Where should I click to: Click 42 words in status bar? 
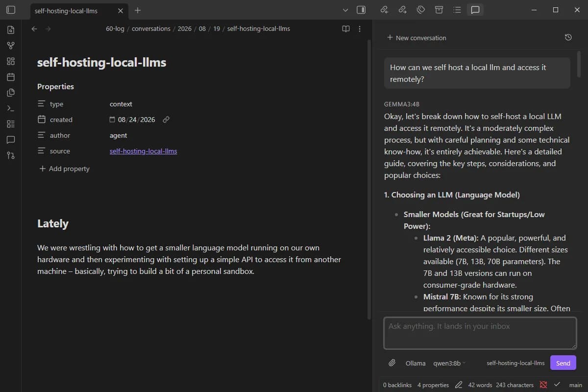point(480,385)
